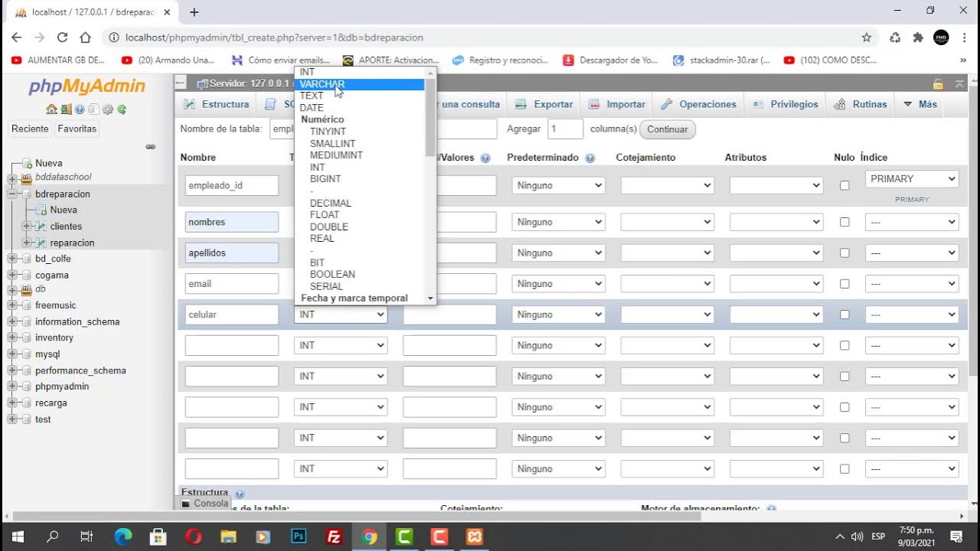Open the index dropdown for email row
This screenshot has width=980, height=551.
tap(912, 283)
